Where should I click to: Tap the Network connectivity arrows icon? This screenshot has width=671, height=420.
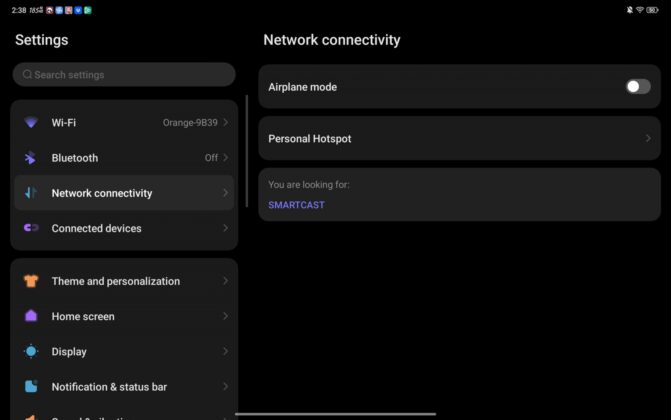[31, 193]
